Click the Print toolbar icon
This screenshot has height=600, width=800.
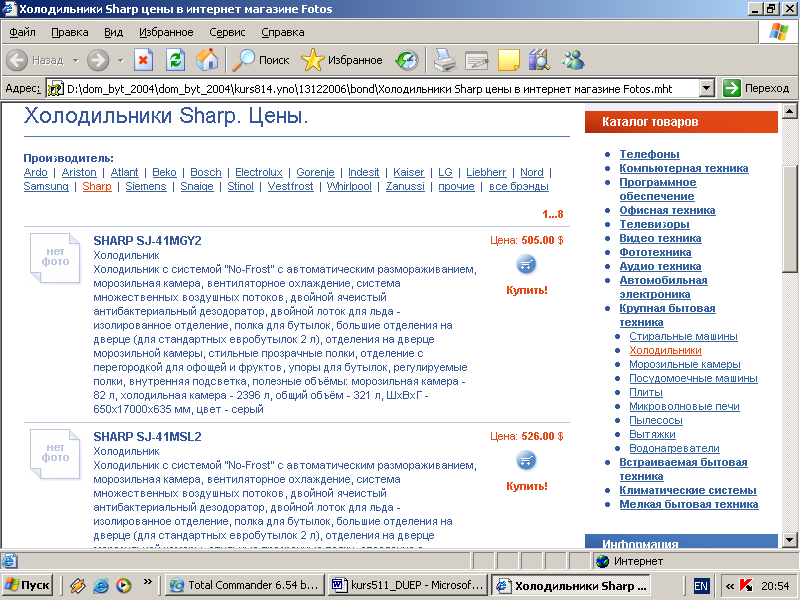(x=445, y=60)
